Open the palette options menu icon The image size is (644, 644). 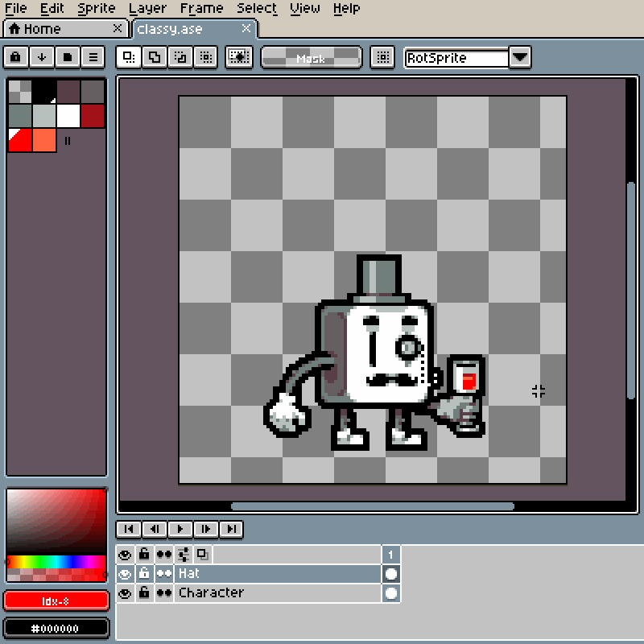93,57
